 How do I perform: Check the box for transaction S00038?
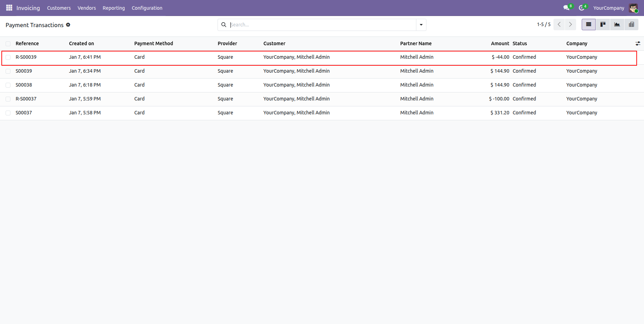(x=8, y=85)
